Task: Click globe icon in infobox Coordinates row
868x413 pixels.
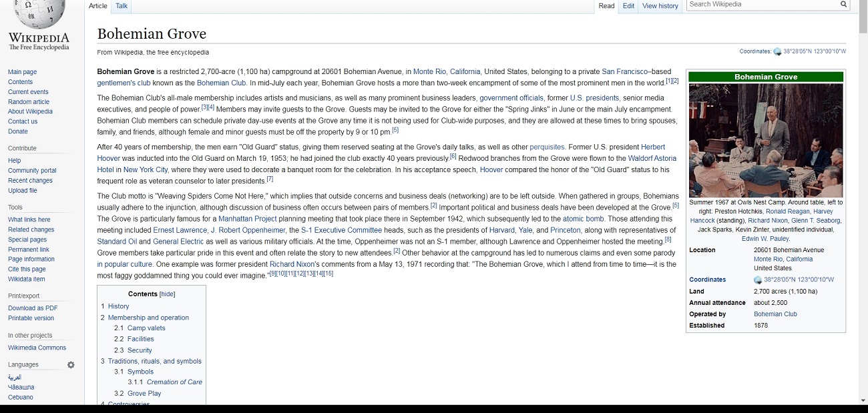Action: click(x=758, y=280)
